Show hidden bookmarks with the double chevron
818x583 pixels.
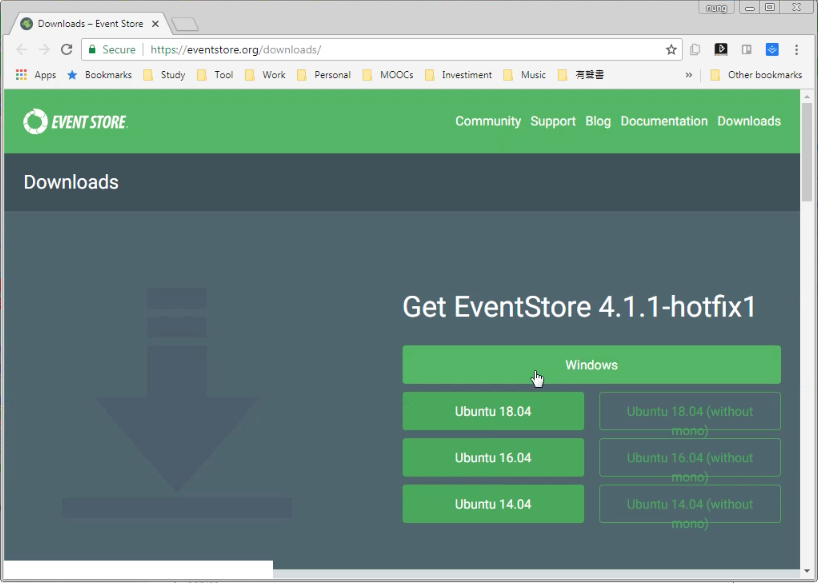tap(689, 75)
